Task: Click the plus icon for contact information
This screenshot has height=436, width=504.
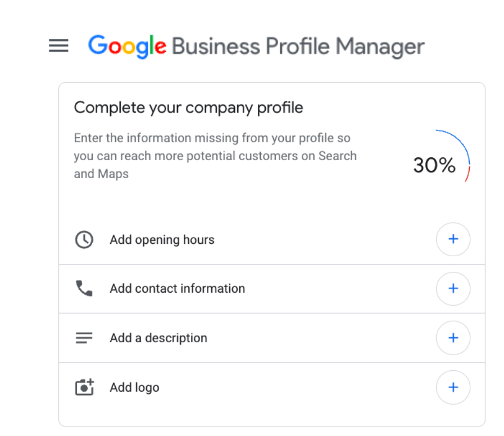Action: tap(453, 288)
